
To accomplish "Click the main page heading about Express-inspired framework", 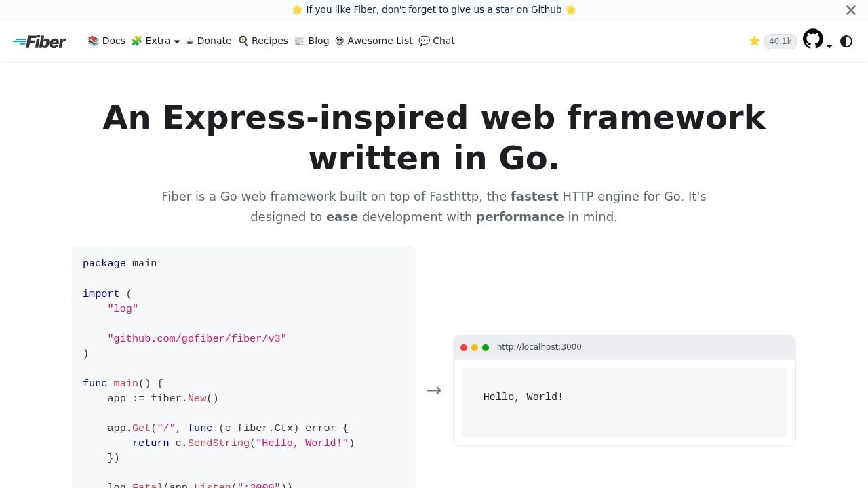I will click(x=434, y=138).
